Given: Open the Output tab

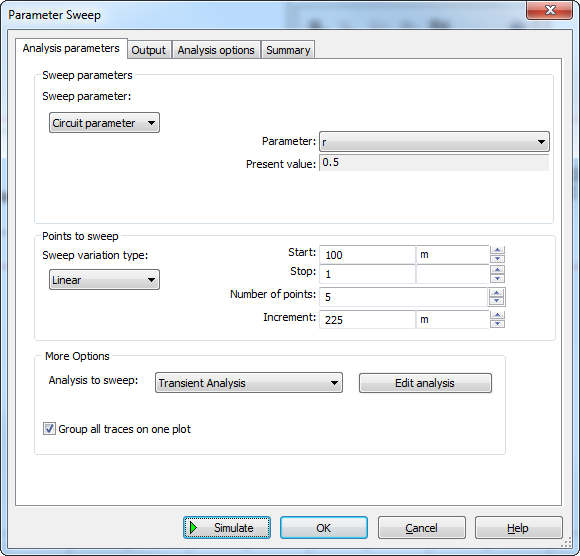Looking at the screenshot, I should coord(149,50).
